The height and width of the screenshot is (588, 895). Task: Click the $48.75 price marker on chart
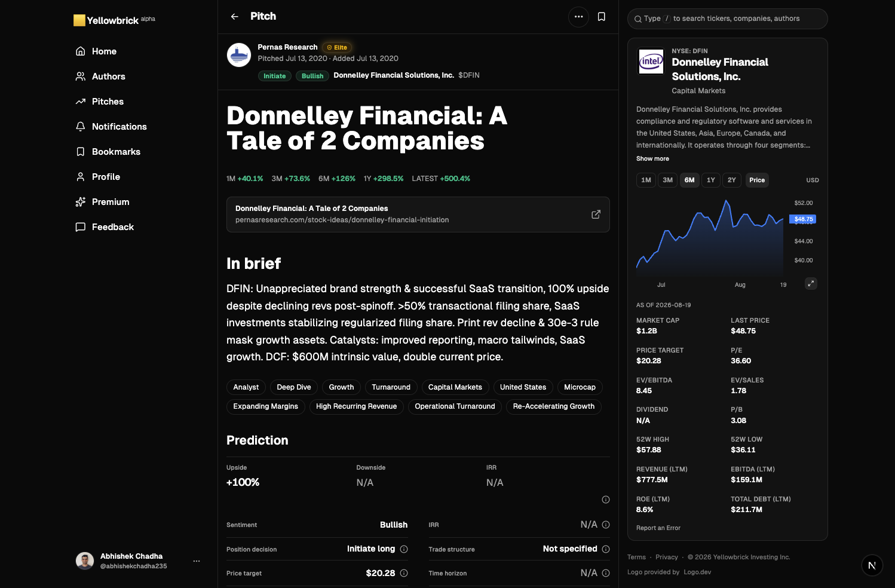click(802, 219)
